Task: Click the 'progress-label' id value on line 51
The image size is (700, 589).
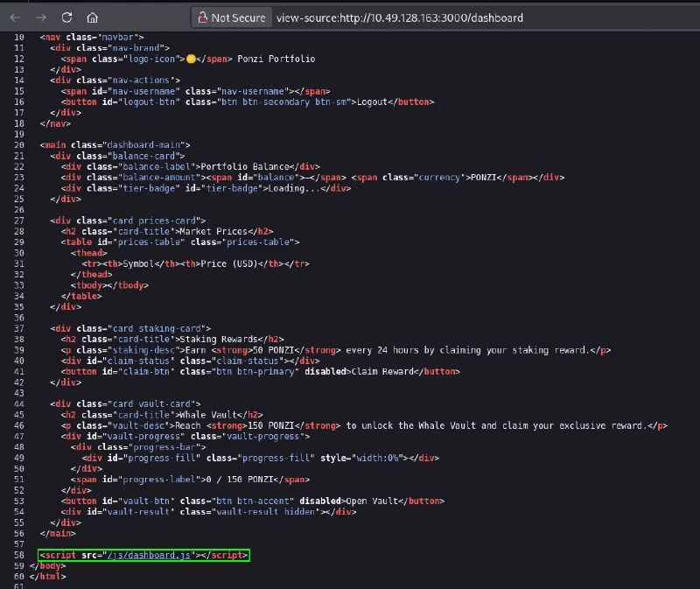Action: pos(159,480)
